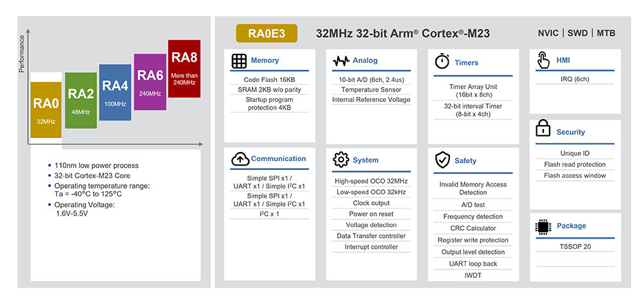Image resolution: width=644 pixels, height=299 pixels.
Task: Click the System section heading
Action: pos(365,160)
